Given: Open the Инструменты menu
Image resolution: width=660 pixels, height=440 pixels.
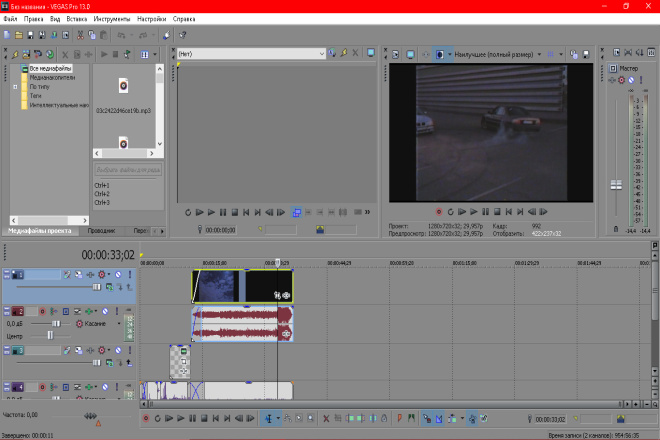Looking at the screenshot, I should [112, 19].
